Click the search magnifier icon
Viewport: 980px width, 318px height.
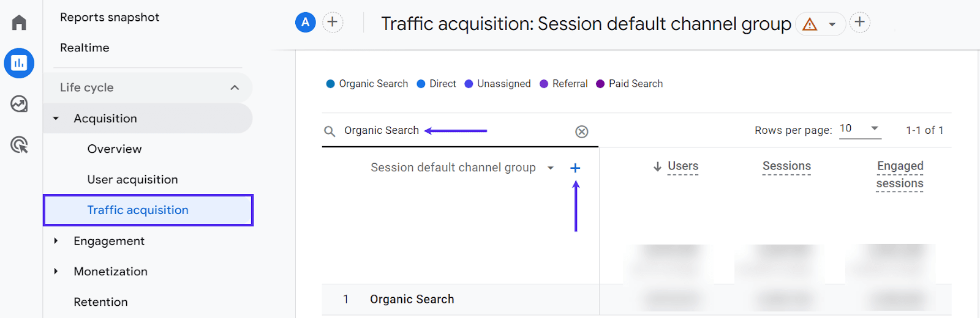click(330, 131)
